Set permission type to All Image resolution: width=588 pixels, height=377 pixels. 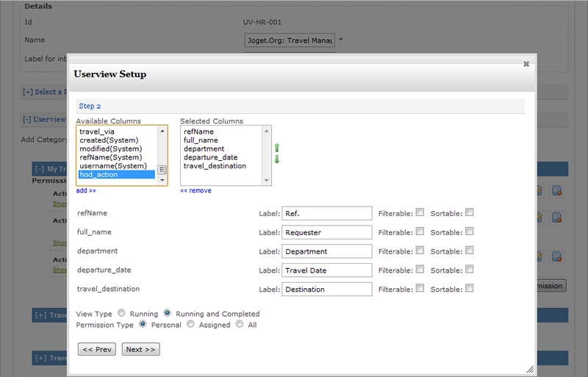click(x=240, y=324)
